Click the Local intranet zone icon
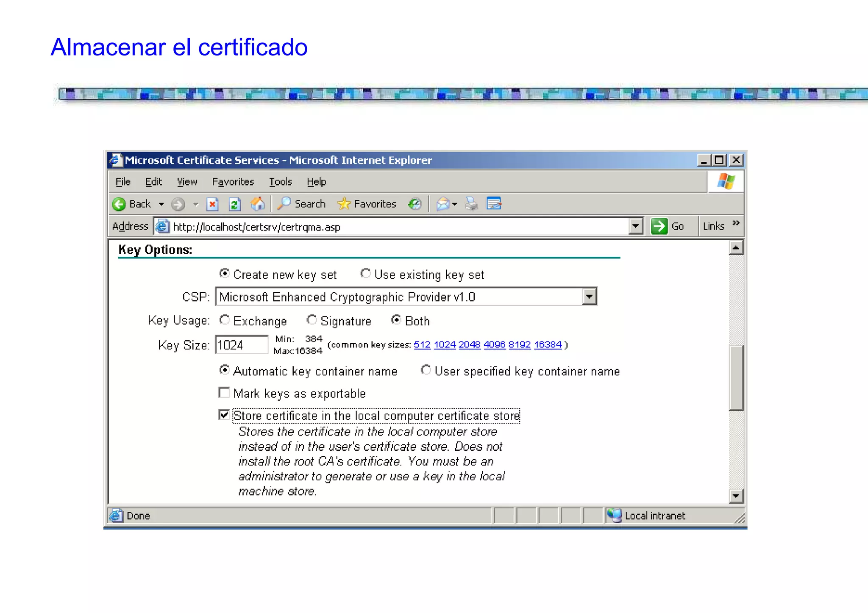The image size is (868, 613). (614, 516)
